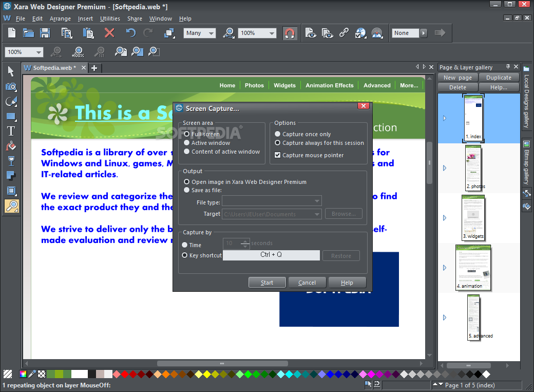Pick the pure blue color swatch
The width and height of the screenshot is (534, 392).
coord(330,374)
